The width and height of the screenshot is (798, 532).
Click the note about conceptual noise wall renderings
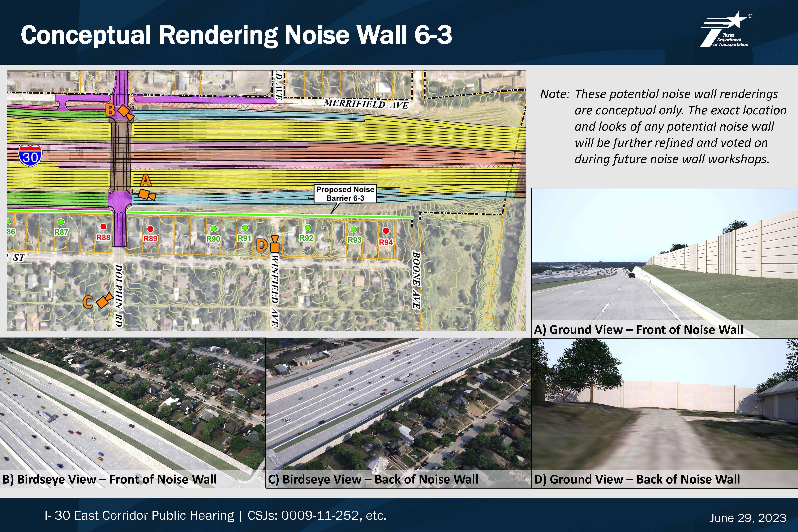tap(663, 126)
